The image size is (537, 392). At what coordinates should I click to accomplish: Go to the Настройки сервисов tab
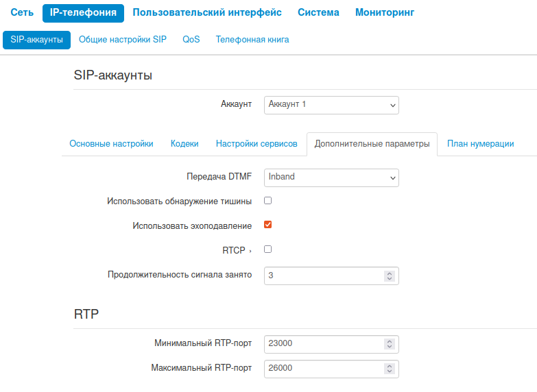click(x=256, y=144)
